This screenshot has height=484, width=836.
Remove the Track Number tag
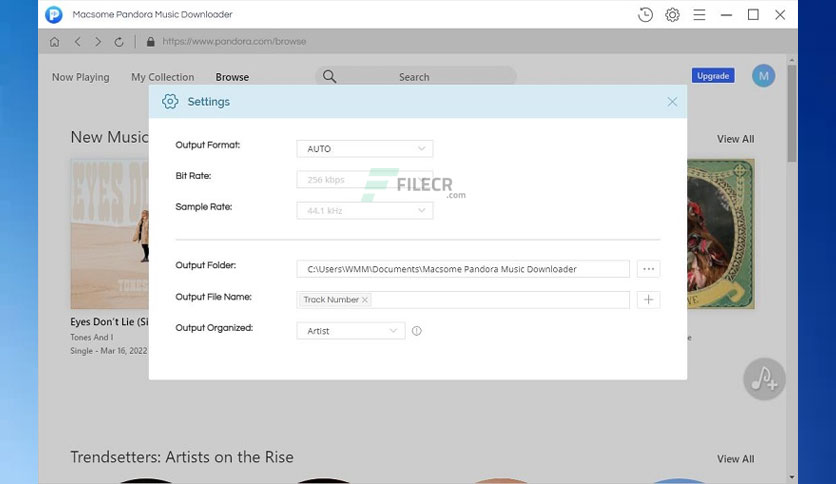click(365, 300)
